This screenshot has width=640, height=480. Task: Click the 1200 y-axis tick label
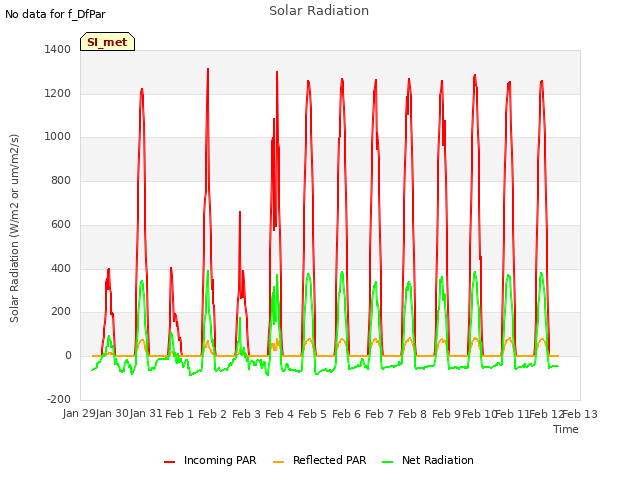pyautogui.click(x=58, y=93)
